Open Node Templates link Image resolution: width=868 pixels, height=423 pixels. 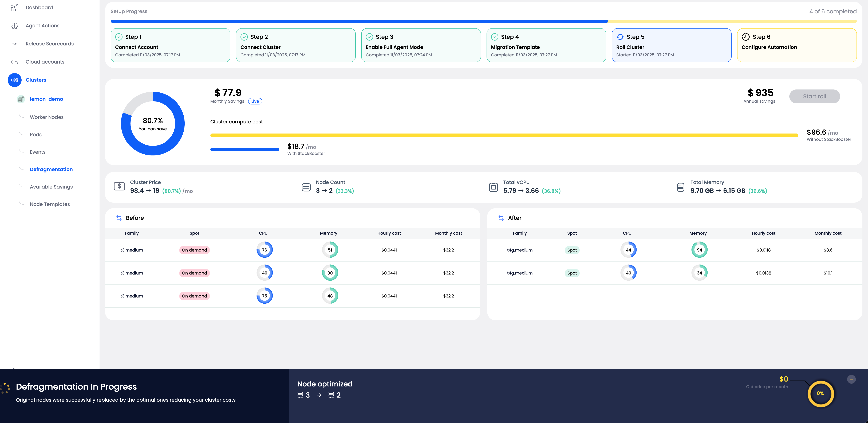point(50,204)
